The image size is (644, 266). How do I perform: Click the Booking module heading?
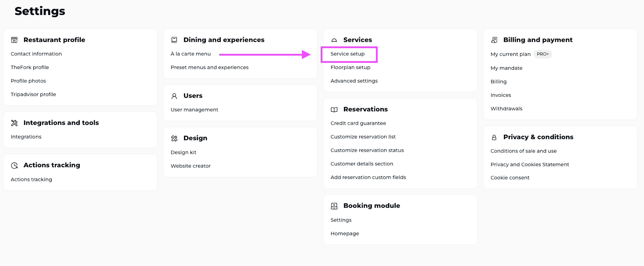pyautogui.click(x=372, y=206)
